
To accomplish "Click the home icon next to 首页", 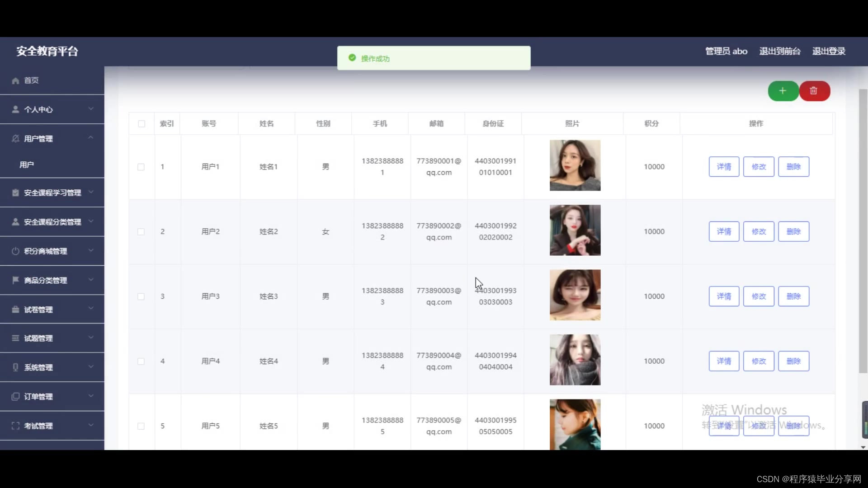I will point(15,80).
